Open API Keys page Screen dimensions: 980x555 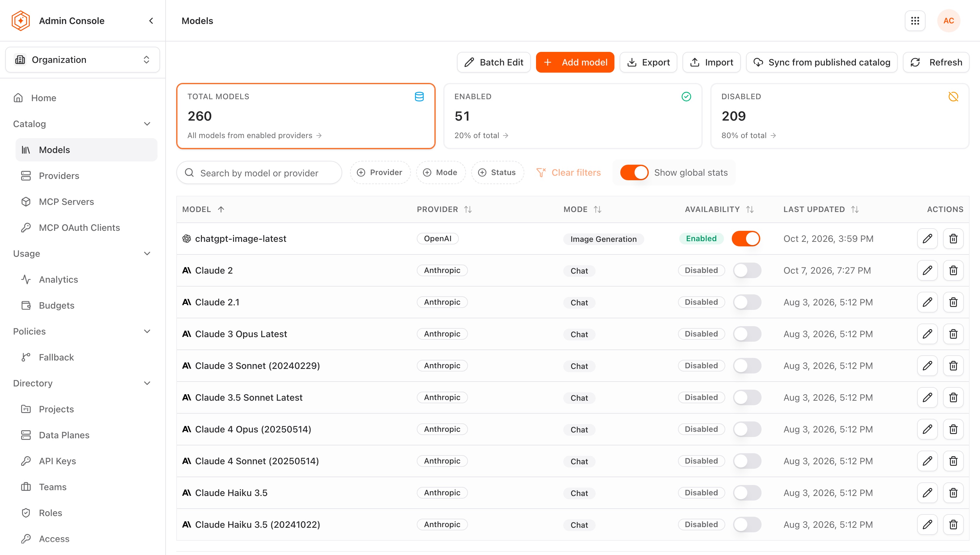[86, 461]
